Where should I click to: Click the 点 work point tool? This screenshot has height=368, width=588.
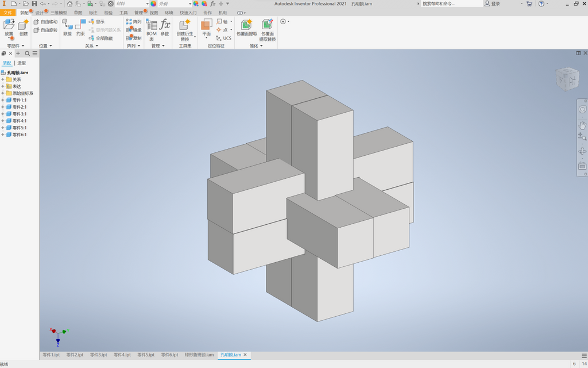tap(222, 30)
